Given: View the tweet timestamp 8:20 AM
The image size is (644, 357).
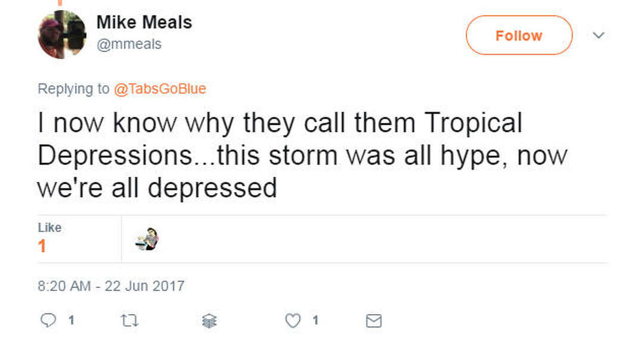Looking at the screenshot, I should point(111,286).
